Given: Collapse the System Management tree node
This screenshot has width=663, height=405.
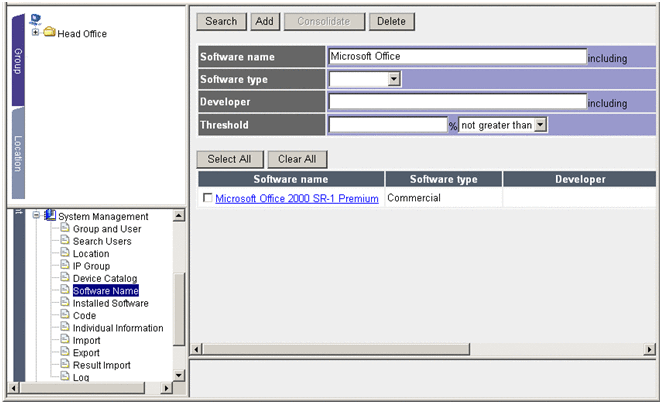Looking at the screenshot, I should (x=36, y=215).
